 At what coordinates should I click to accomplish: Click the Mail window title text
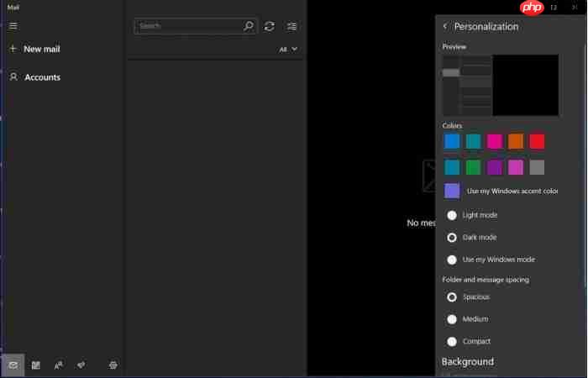click(x=13, y=7)
